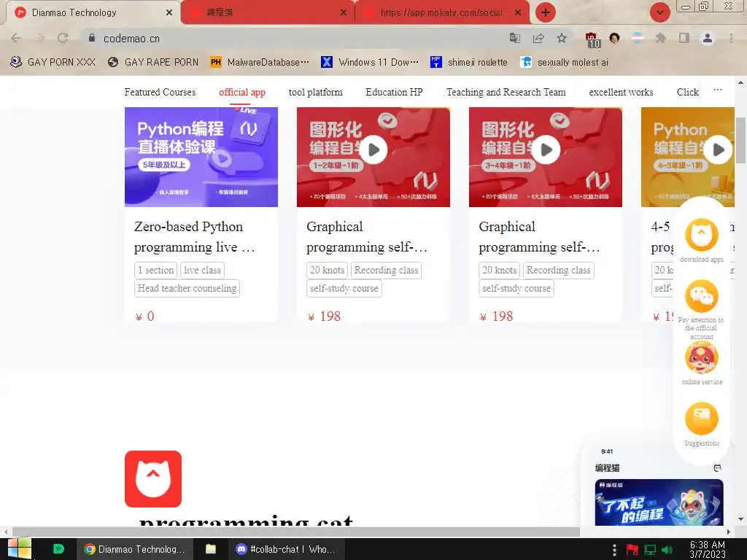
Task: Click the red flag tray icon
Action: pyautogui.click(x=632, y=550)
